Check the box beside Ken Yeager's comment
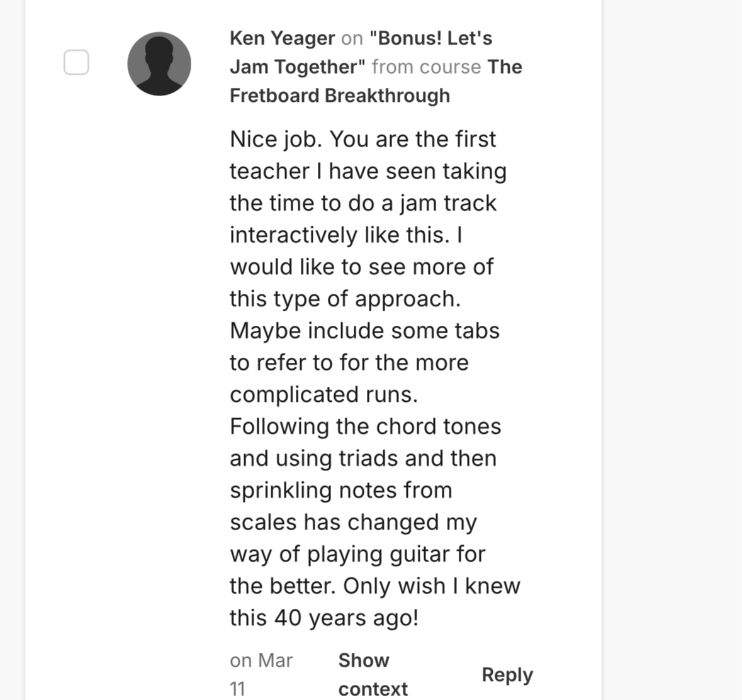 tap(76, 63)
